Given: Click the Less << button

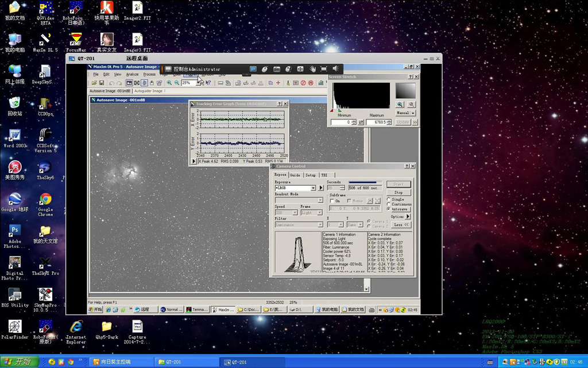Looking at the screenshot, I should (401, 225).
